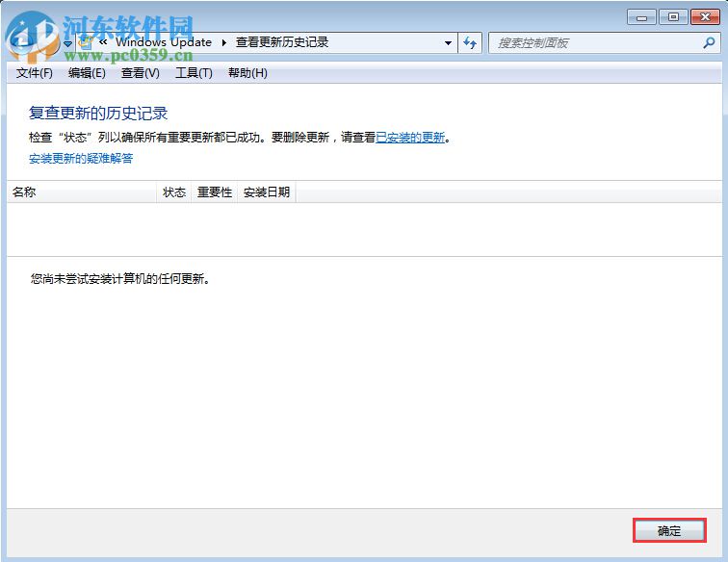The width and height of the screenshot is (728, 562).
Task: Click the 查看更新历史记录 breadcrumb
Action: pos(282,42)
